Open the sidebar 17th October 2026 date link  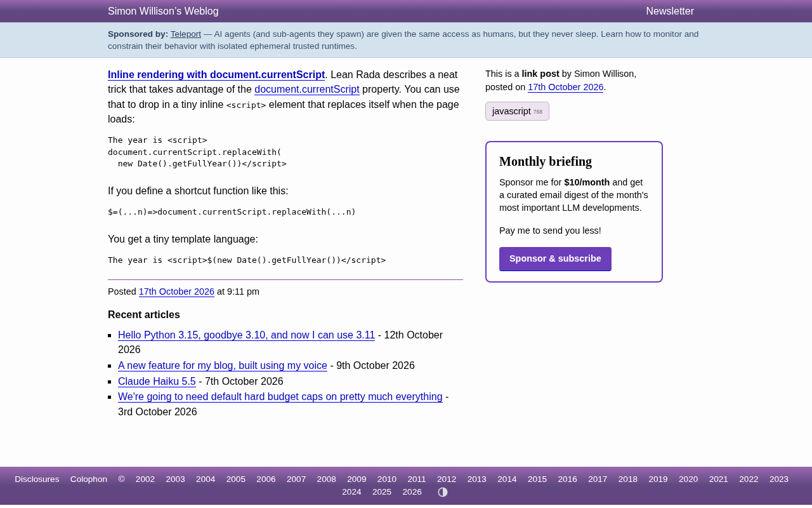[566, 87]
